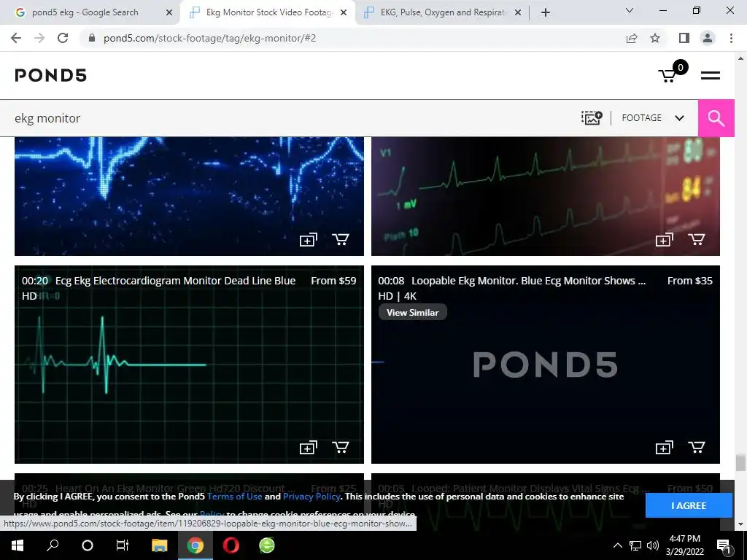Open the Chrome profile menu

[708, 38]
